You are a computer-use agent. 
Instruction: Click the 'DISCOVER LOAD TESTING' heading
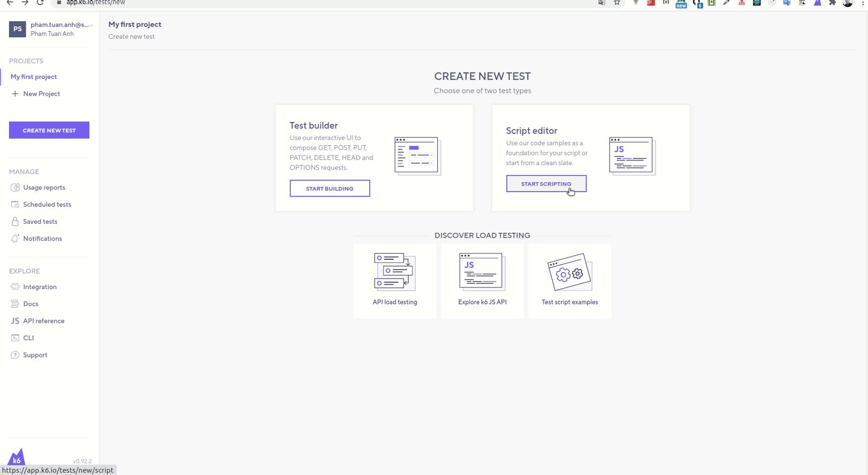pos(482,235)
